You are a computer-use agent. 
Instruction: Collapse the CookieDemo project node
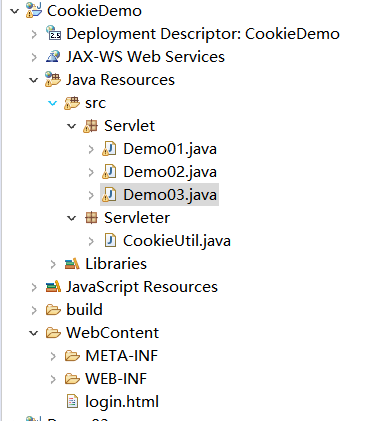(x=15, y=11)
